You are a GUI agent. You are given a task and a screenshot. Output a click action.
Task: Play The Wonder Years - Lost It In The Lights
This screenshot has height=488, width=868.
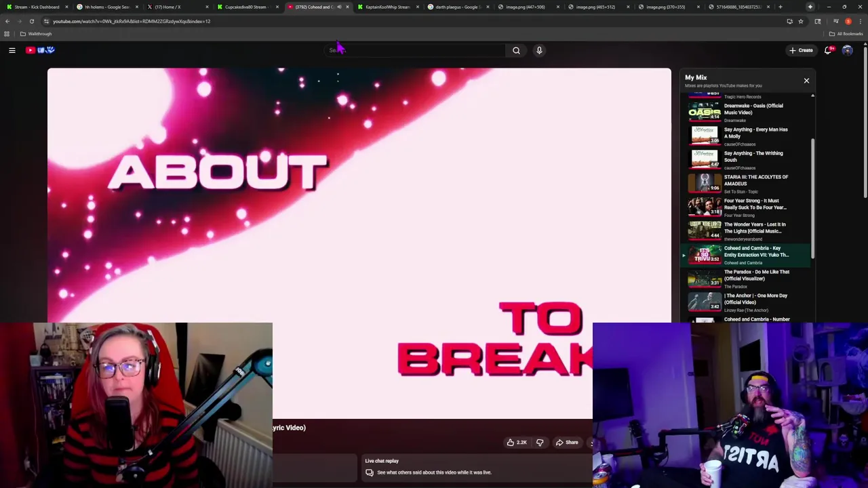[746, 230]
